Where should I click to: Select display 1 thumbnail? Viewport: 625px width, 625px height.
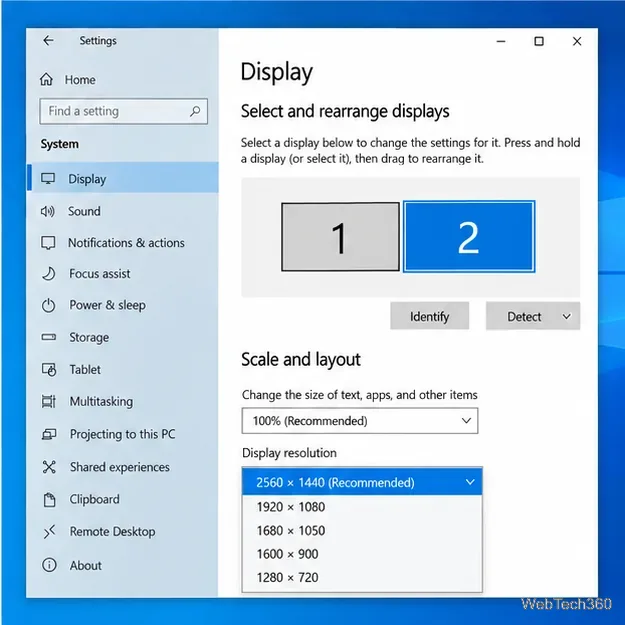tap(340, 237)
